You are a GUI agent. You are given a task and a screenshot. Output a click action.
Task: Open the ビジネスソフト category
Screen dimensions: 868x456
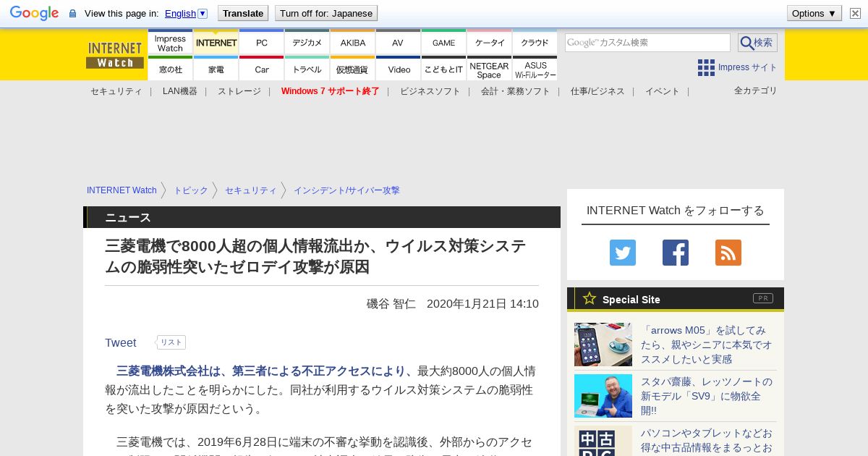click(x=430, y=91)
